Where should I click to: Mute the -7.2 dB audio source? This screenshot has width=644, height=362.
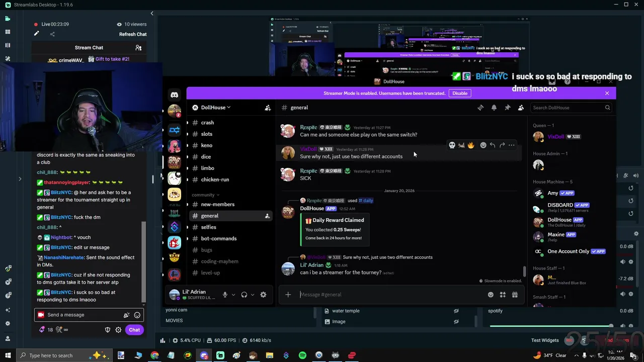(x=623, y=294)
